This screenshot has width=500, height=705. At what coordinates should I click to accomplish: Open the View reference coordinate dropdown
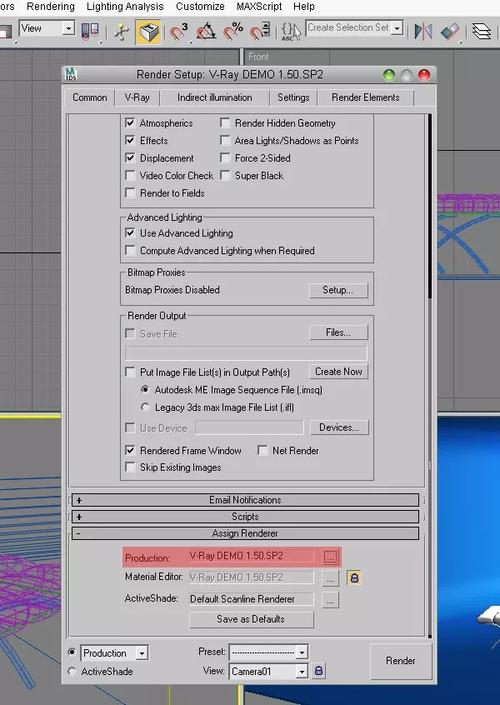tap(69, 29)
